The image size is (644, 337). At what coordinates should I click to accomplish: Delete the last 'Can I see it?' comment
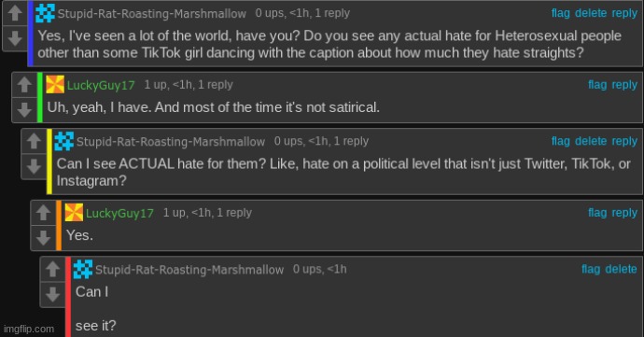tap(621, 269)
